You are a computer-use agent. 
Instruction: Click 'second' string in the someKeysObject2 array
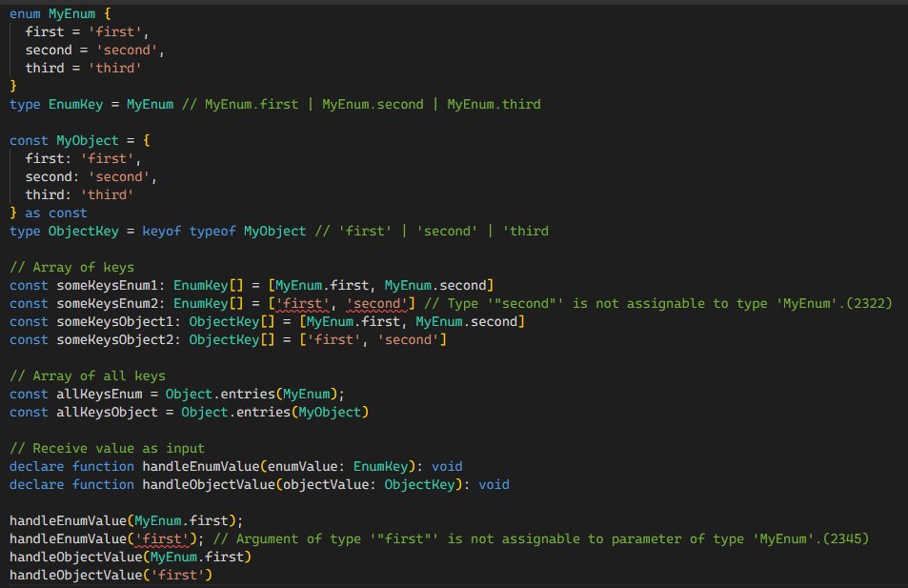[408, 339]
